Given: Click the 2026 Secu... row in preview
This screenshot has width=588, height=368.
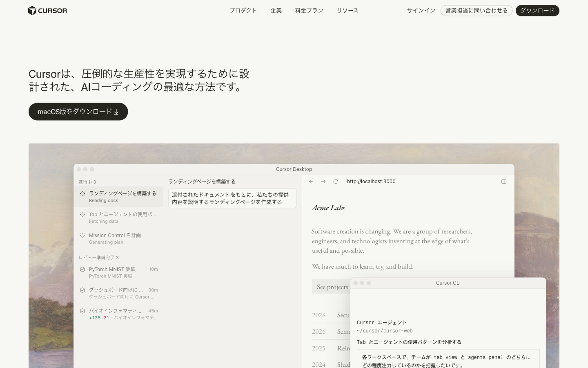Looking at the screenshot, I should pos(331,315).
